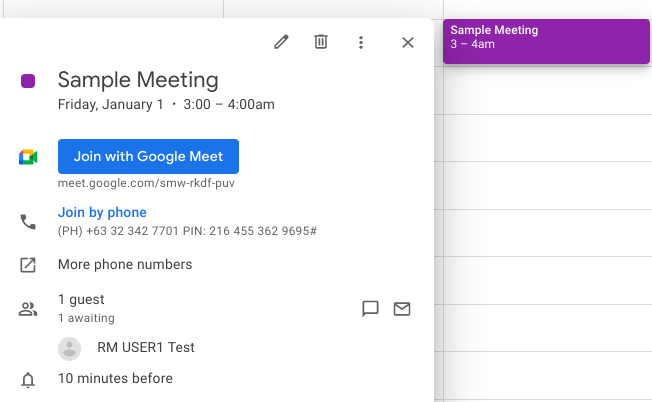The width and height of the screenshot is (652, 402).
Task: Click the guests people icon
Action: (28, 309)
